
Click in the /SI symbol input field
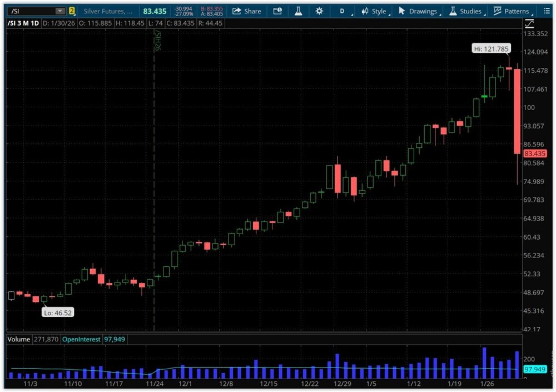point(31,11)
